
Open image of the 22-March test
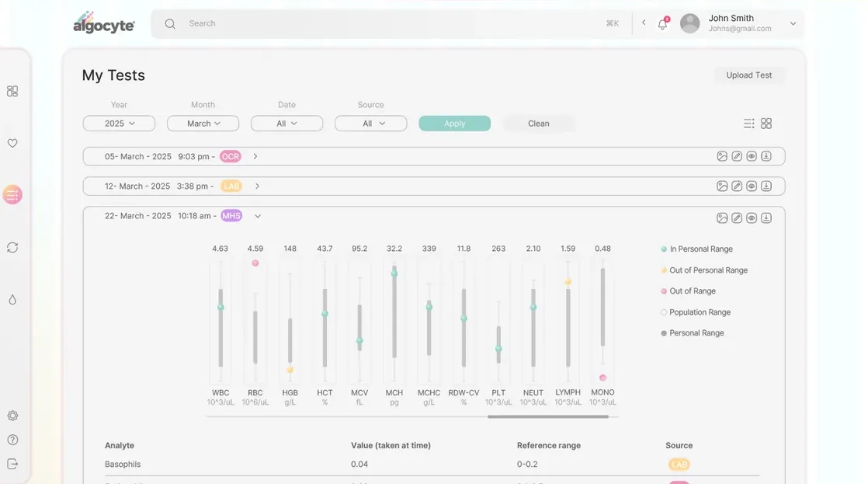[x=722, y=218]
